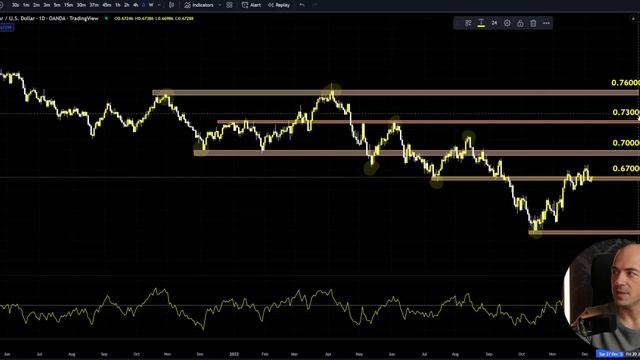Delete the selected drawing with trash icon
640x360 pixels.
pos(533,23)
